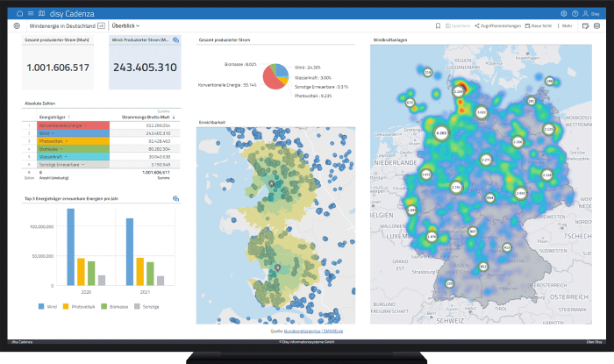Click the workbook icon left of title
Screen dimensions: 614x364
pos(17,25)
